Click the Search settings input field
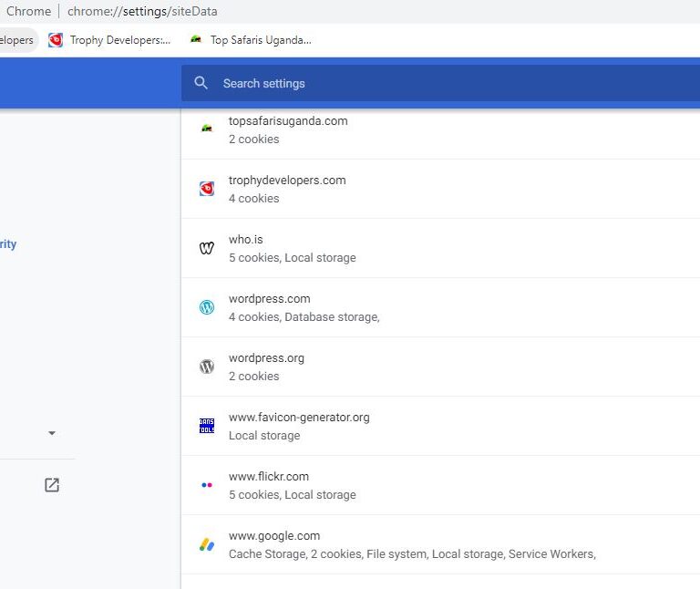 click(x=440, y=83)
